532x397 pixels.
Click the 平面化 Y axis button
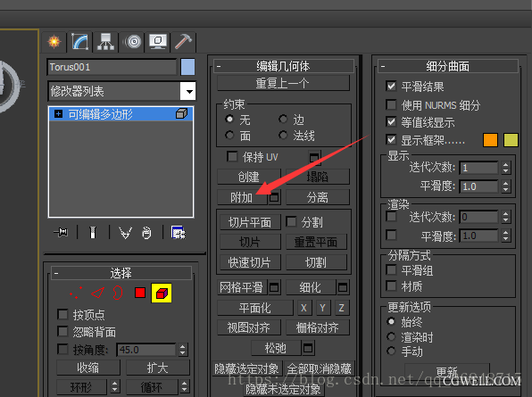coord(322,308)
